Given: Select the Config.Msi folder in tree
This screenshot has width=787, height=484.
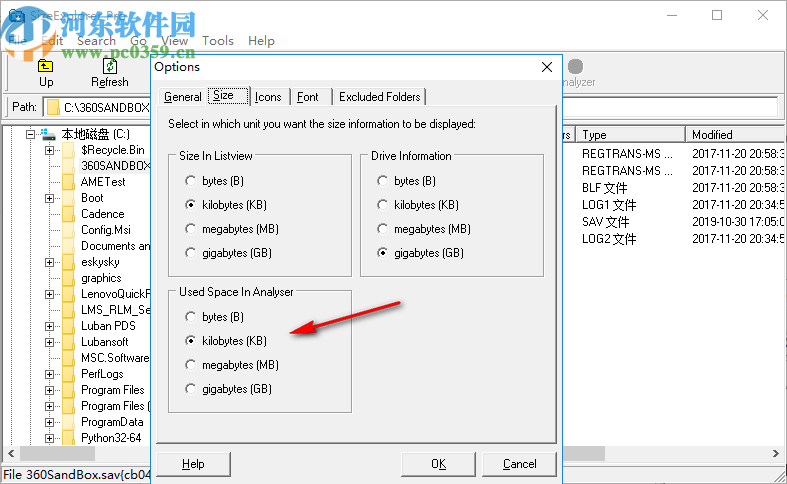Looking at the screenshot, I should 106,230.
